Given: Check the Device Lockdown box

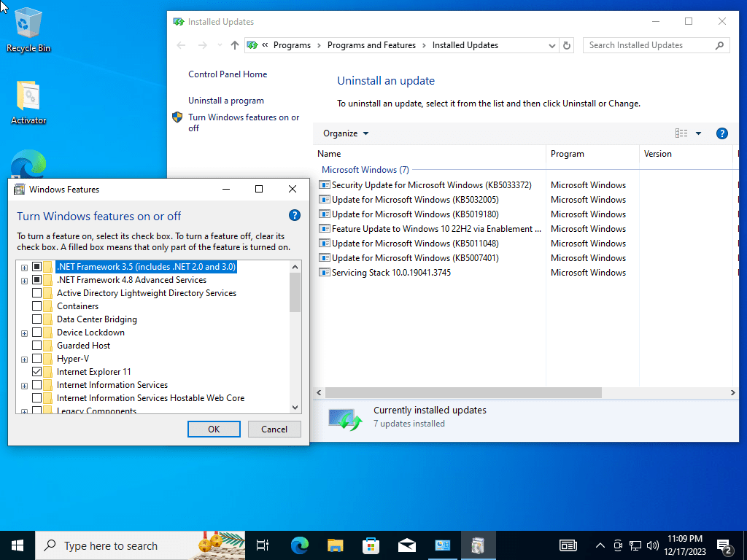Looking at the screenshot, I should click(36, 332).
